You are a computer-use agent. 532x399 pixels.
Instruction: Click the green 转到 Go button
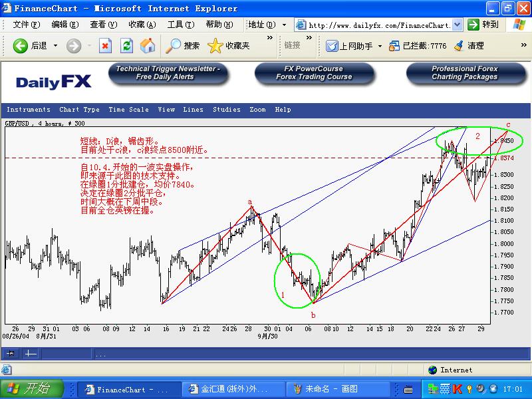point(483,25)
